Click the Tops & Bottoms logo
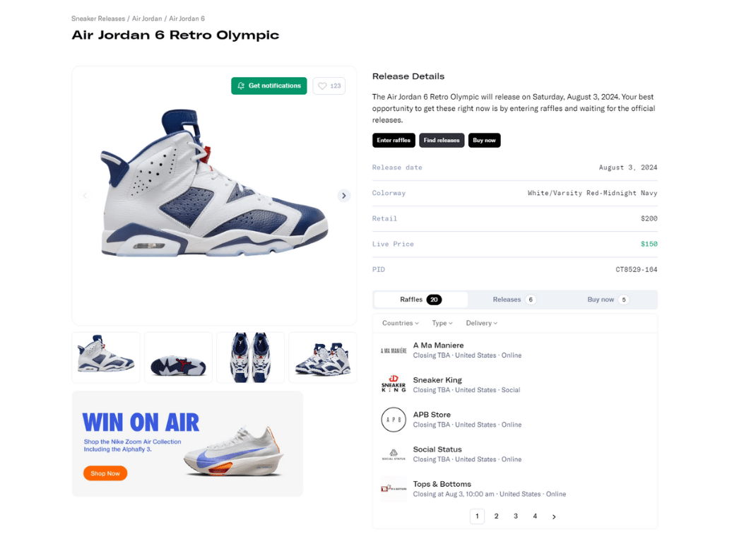This screenshot has width=756, height=537. click(x=394, y=488)
